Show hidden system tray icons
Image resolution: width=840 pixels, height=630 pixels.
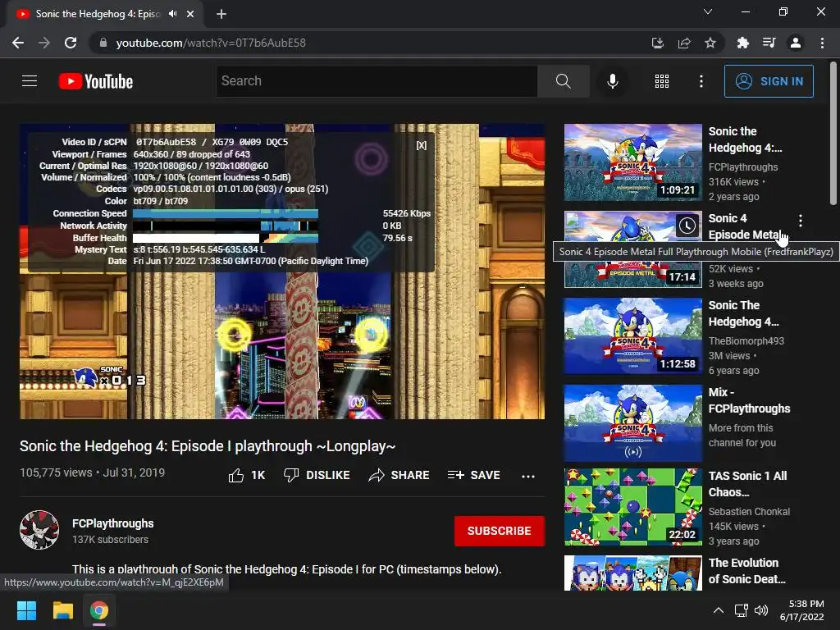click(x=719, y=610)
